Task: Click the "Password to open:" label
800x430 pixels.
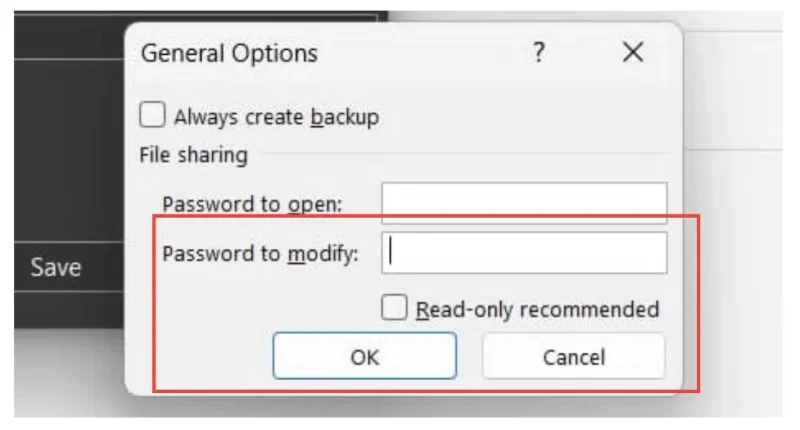Action: click(x=252, y=204)
